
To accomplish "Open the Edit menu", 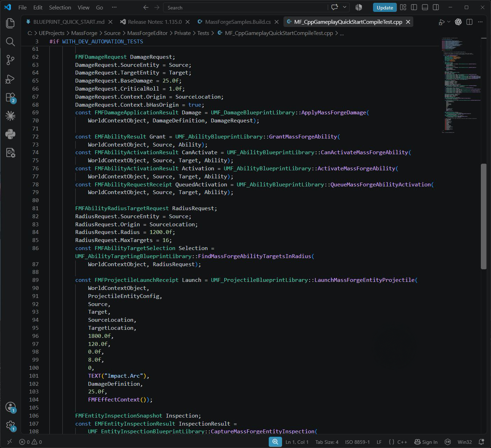I will tap(38, 7).
